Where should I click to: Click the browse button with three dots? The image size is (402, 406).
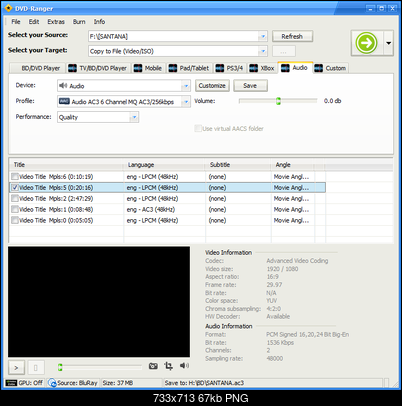click(284, 52)
